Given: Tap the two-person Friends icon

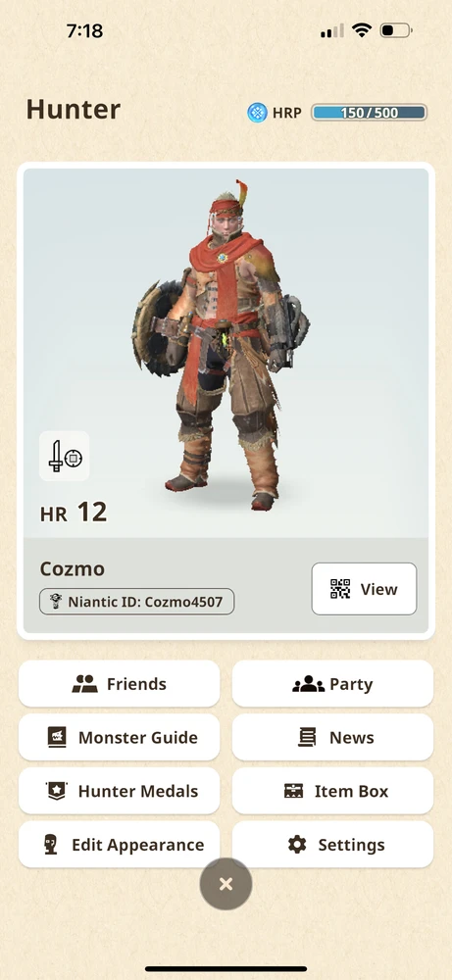Looking at the screenshot, I should 85,684.
